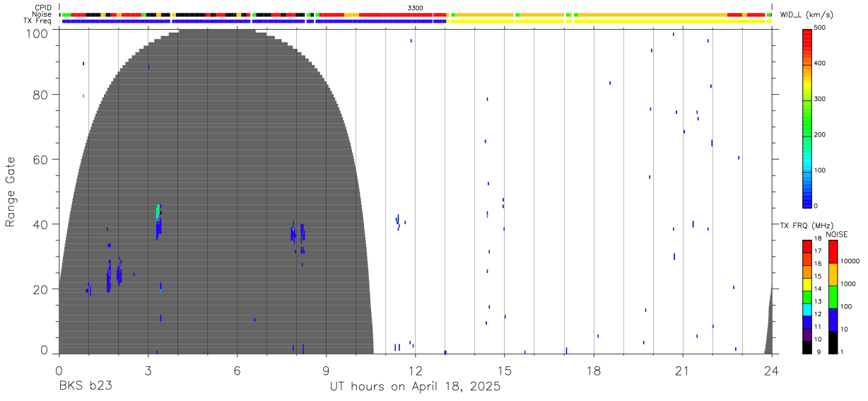Click the 'NOISE' legend title

click(837, 234)
